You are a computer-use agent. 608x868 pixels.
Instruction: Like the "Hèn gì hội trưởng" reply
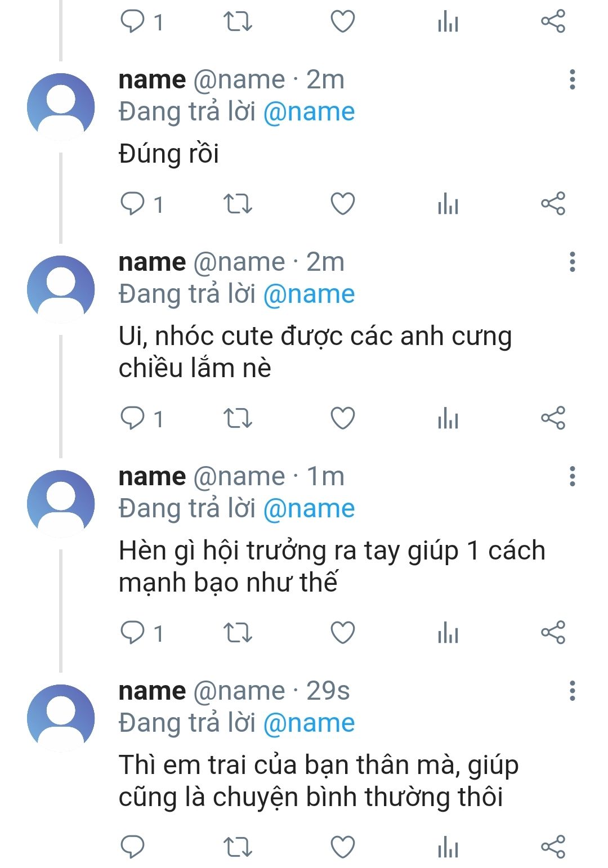point(342,633)
